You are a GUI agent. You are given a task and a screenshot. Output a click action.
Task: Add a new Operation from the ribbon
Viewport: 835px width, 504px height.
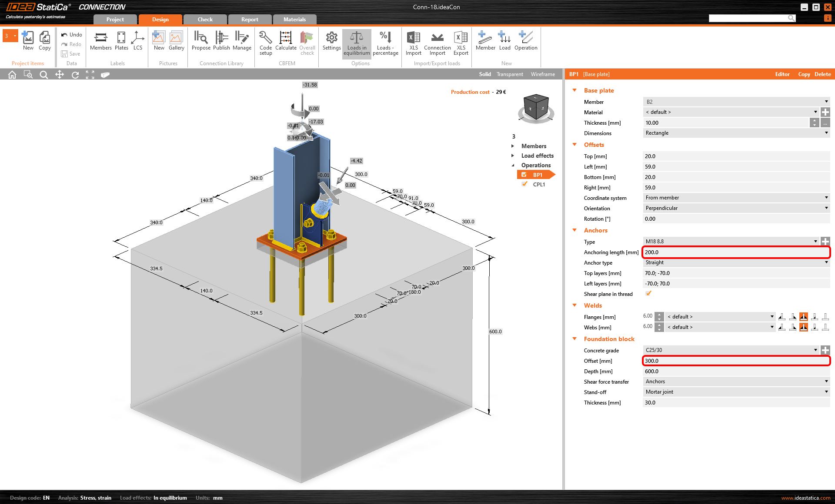point(526,41)
